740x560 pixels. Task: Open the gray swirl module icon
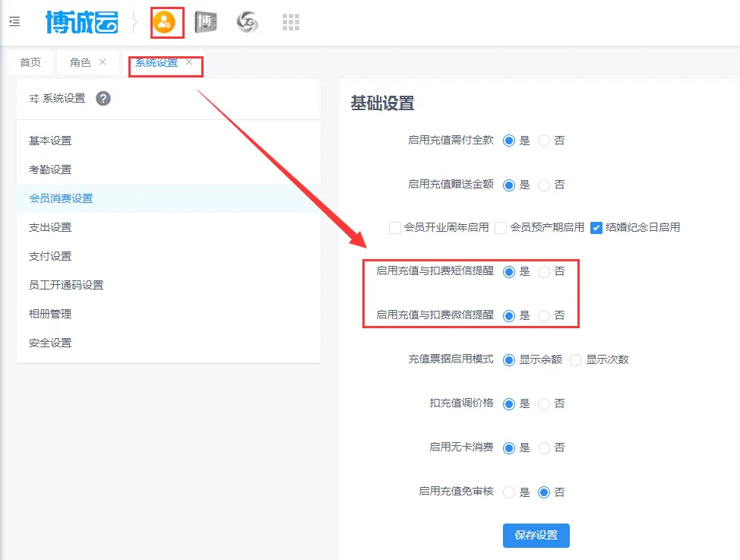coord(248,23)
